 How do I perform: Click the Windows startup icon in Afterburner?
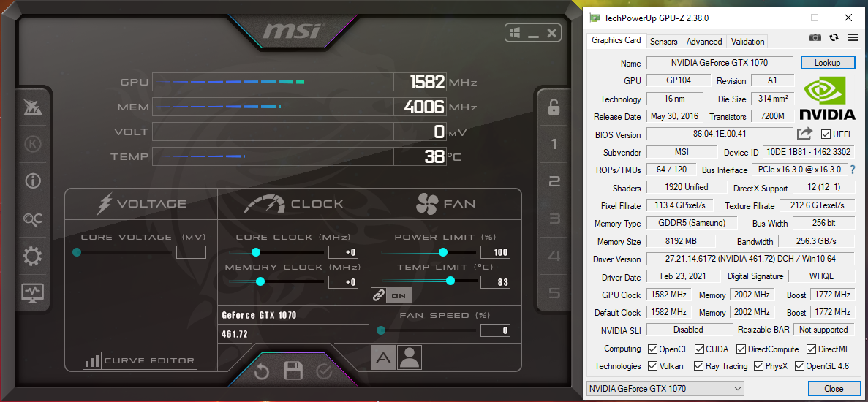514,33
